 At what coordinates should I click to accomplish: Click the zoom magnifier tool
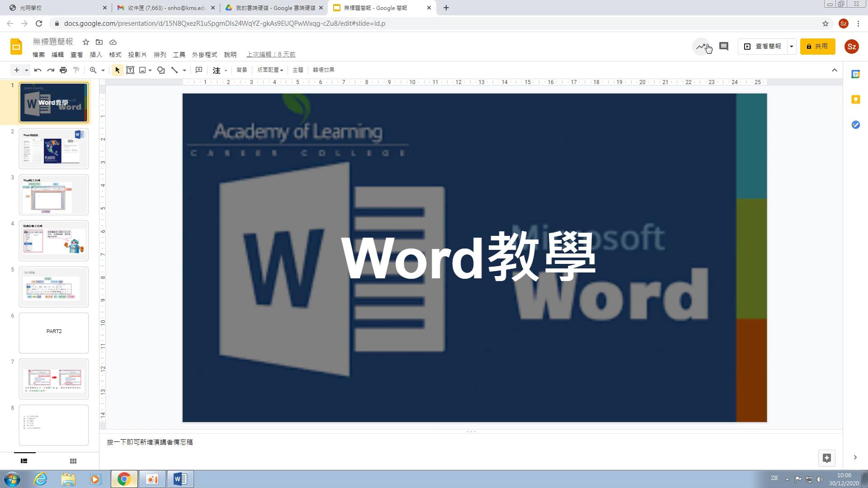click(93, 70)
